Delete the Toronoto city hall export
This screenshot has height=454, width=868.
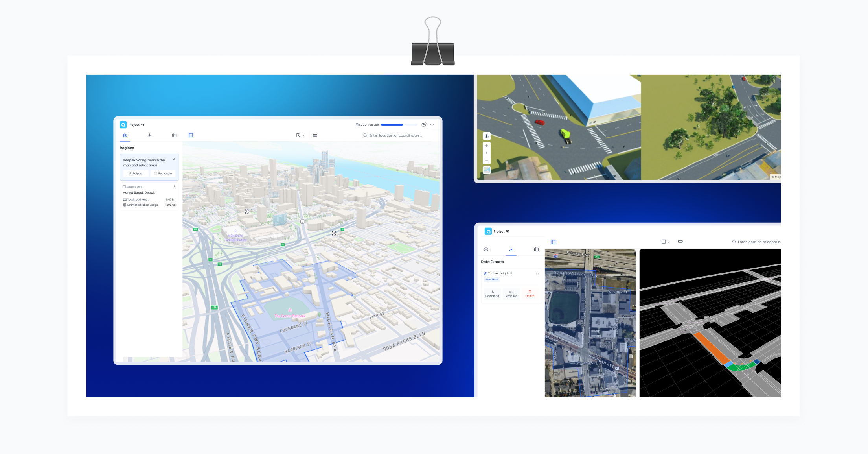[x=530, y=294]
